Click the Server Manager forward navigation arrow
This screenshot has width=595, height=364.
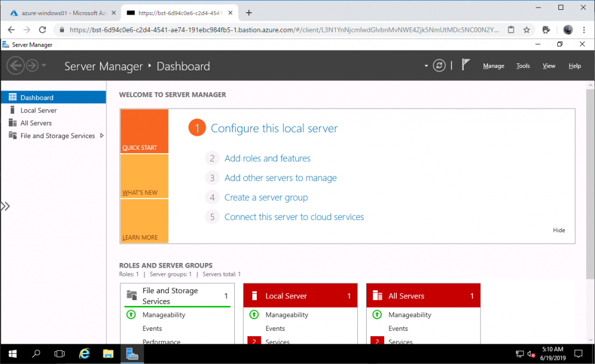(33, 66)
